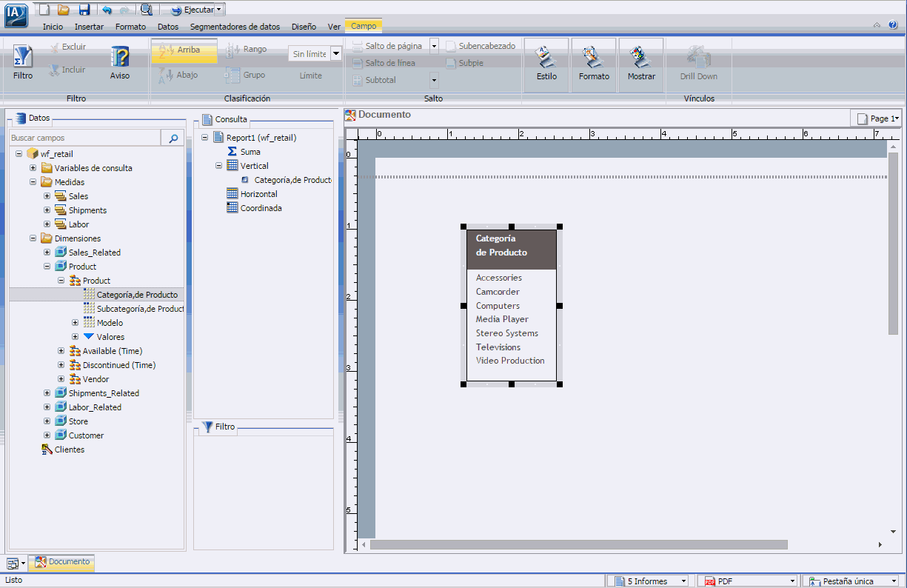Select the Valores blue triangle icon
Image resolution: width=907 pixels, height=588 pixels.
(88, 337)
